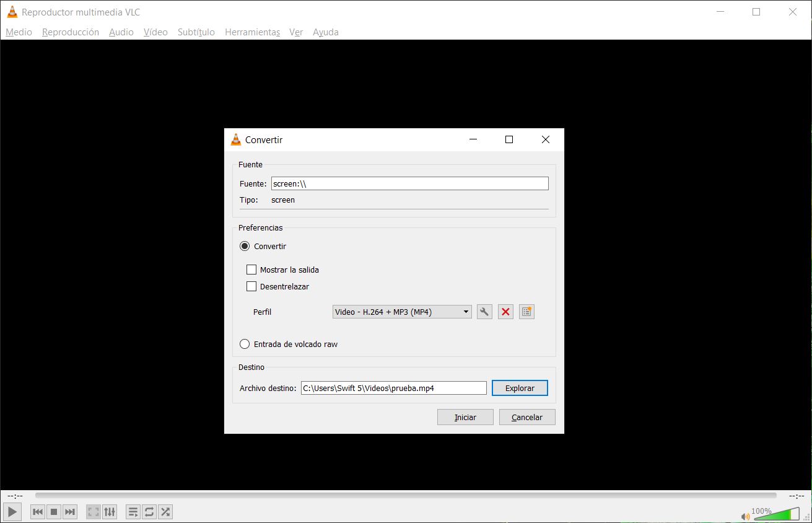Adjust the volume slider level
This screenshot has width=812, height=523.
[x=776, y=514]
